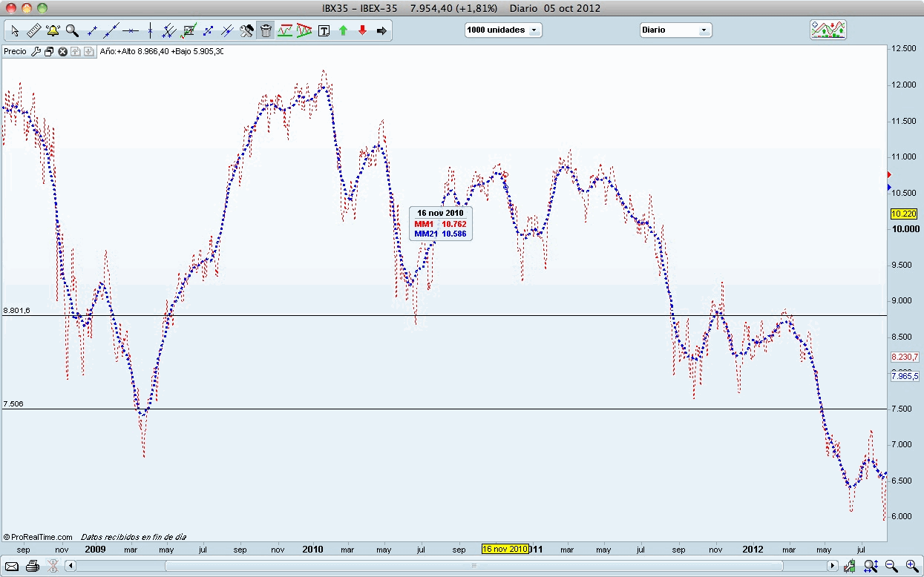Click the 2012 year label on time axis
Viewport: 924px width, 577px height.
[x=753, y=550]
